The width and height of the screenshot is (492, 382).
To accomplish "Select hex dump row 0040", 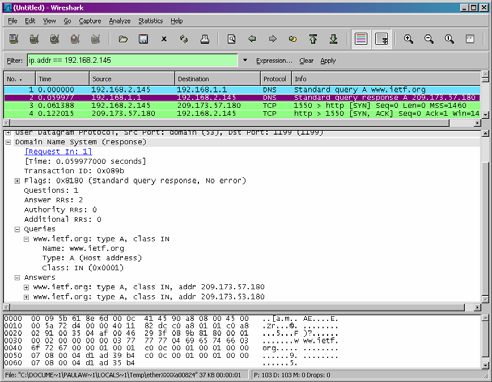I will [x=171, y=348].
